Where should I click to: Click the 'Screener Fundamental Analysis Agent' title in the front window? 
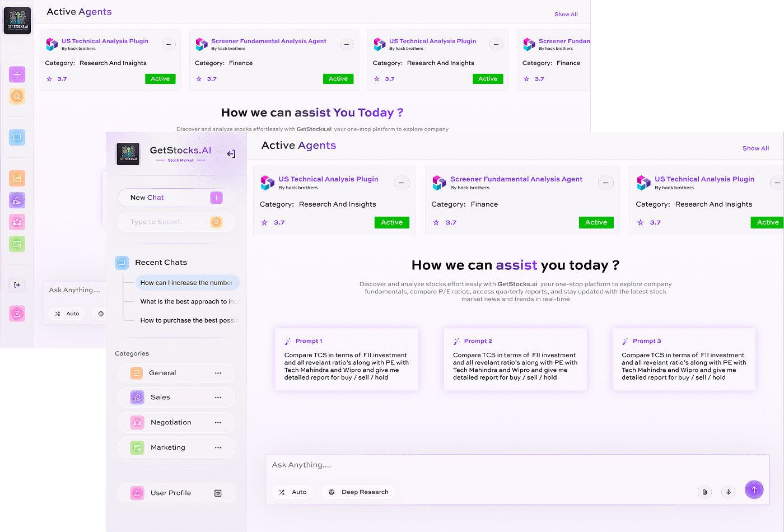pos(516,179)
